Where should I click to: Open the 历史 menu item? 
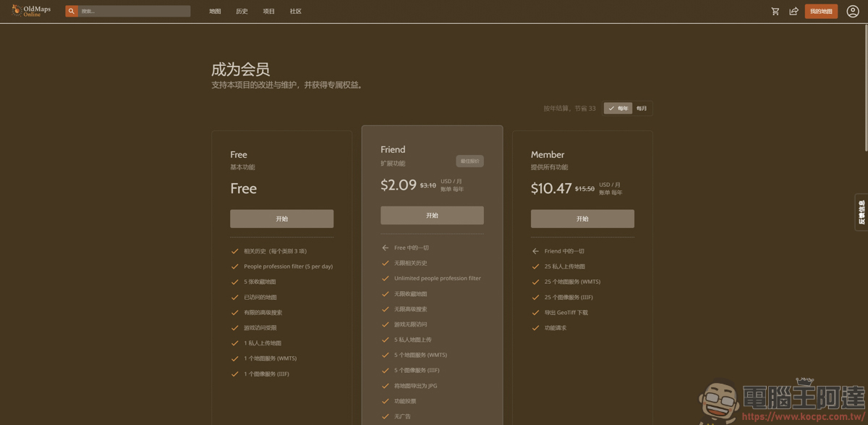coord(242,12)
